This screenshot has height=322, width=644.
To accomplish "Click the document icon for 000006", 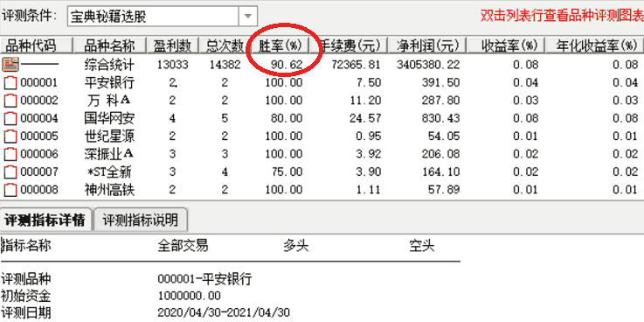I will [10, 154].
